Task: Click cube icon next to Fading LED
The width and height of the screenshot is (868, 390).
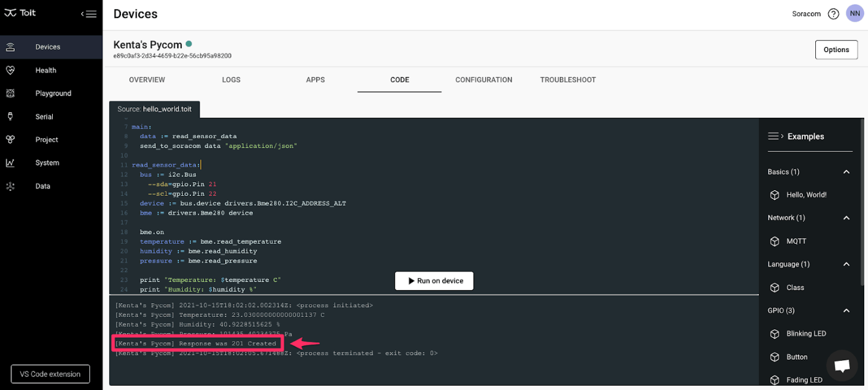Action: coord(774,380)
